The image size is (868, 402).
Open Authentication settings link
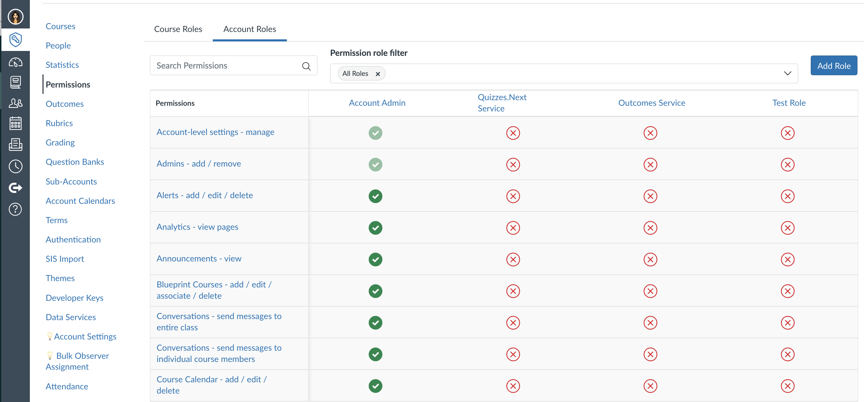click(73, 240)
